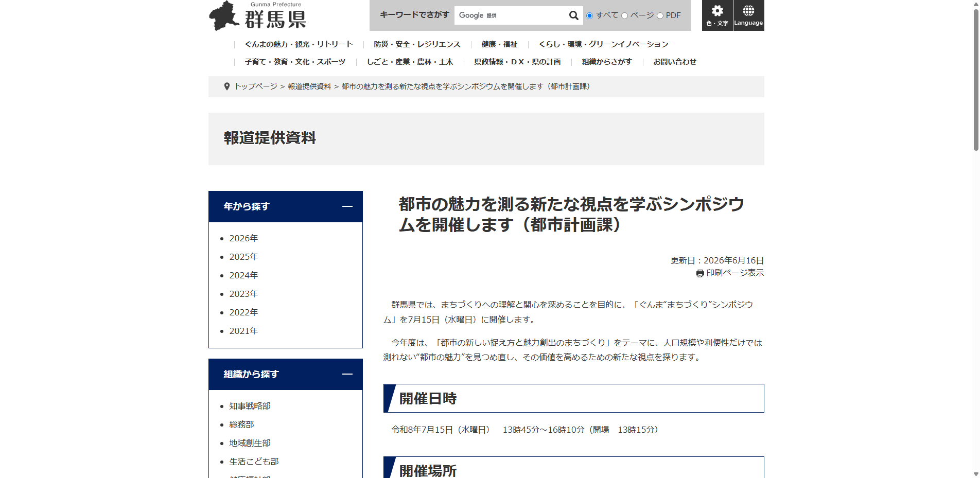The width and height of the screenshot is (980, 478).
Task: Click the 開催日時 section heading
Action: coord(428,399)
